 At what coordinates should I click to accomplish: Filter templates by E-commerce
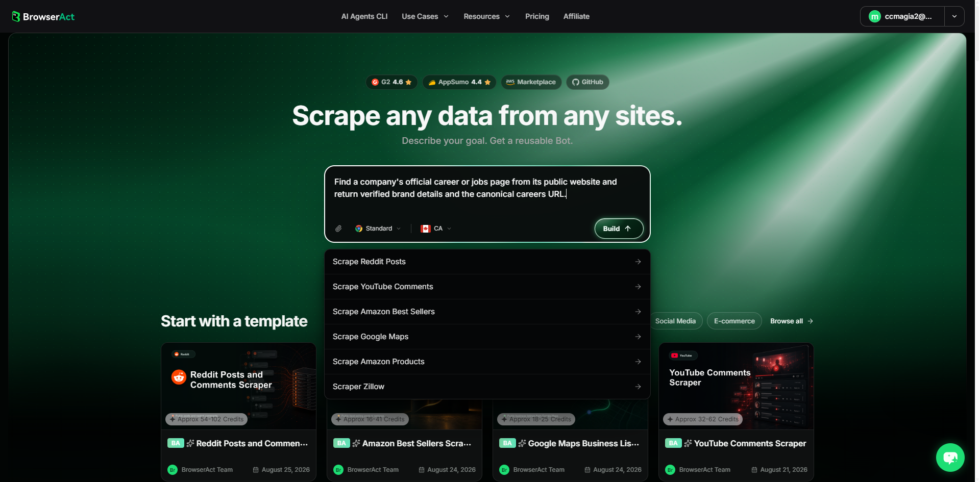[x=734, y=321]
